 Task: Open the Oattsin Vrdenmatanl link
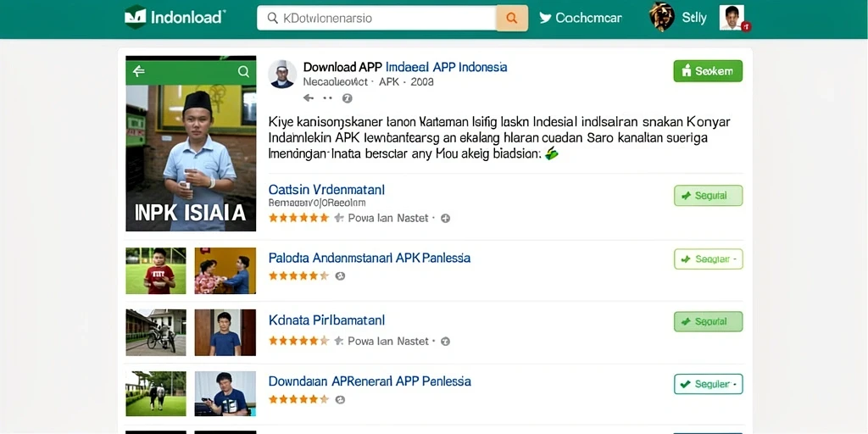point(326,189)
